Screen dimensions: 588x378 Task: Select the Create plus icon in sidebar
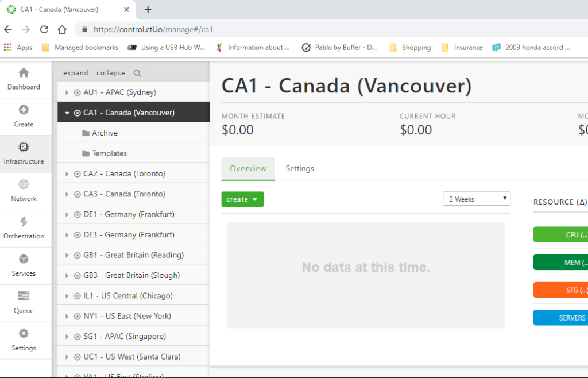tap(24, 109)
